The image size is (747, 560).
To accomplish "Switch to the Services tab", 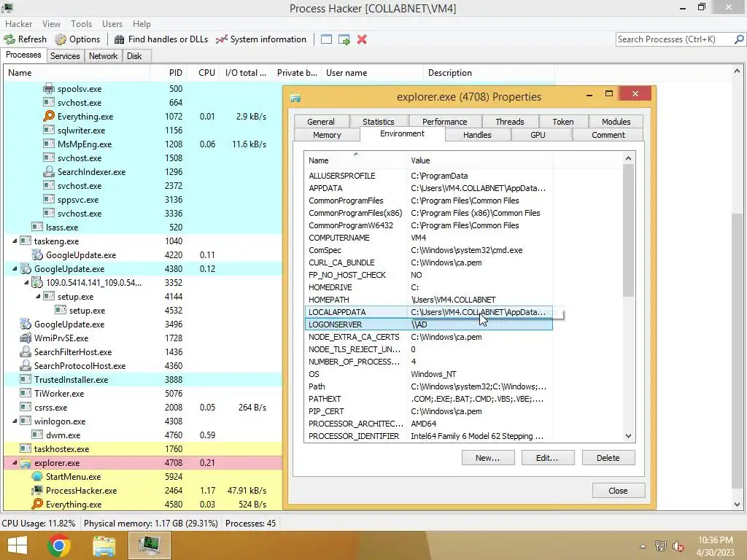I will (65, 55).
